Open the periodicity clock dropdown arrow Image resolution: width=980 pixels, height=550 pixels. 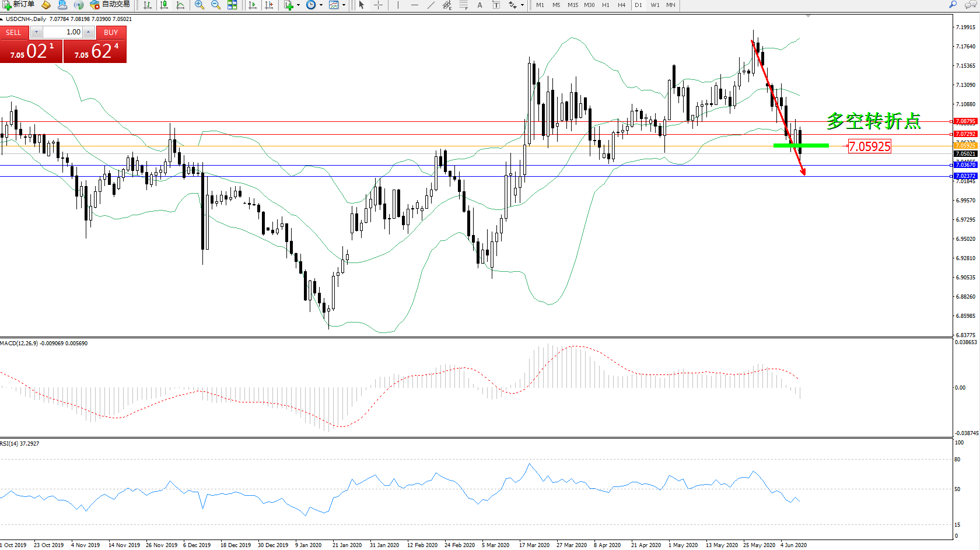point(321,5)
